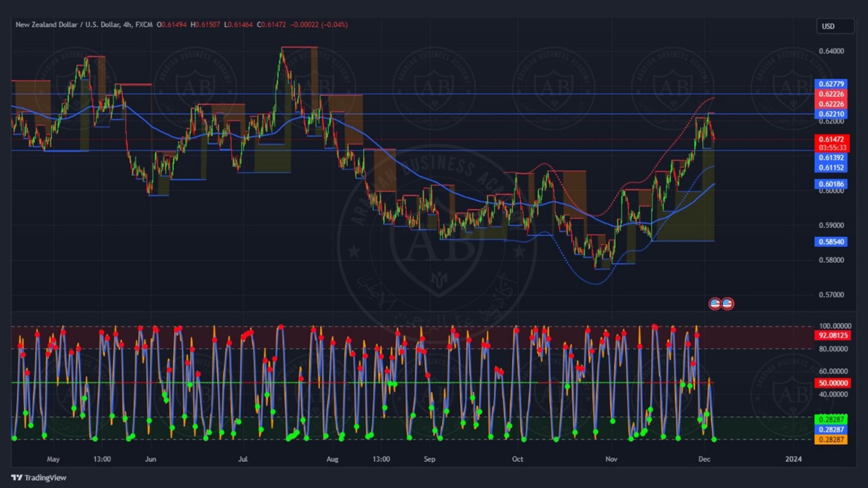The width and height of the screenshot is (868, 488).
Task: Click the TradingView logo
Action: tap(39, 478)
